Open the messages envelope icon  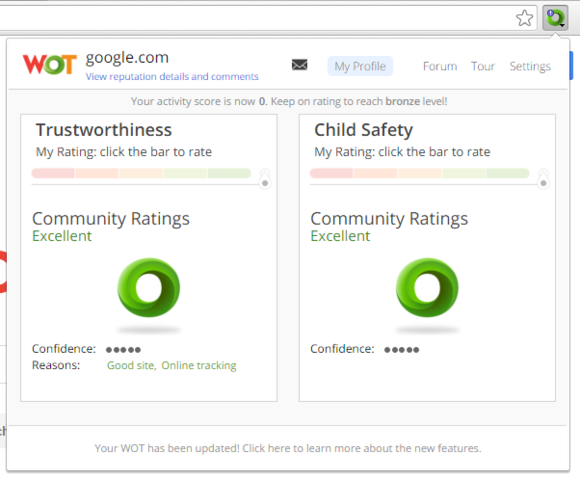coord(299,65)
